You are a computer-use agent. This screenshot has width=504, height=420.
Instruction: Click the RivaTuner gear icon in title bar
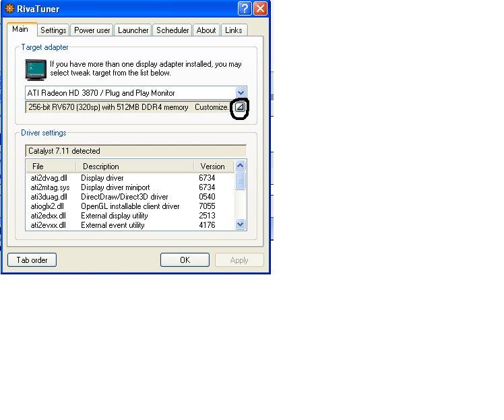click(10, 9)
